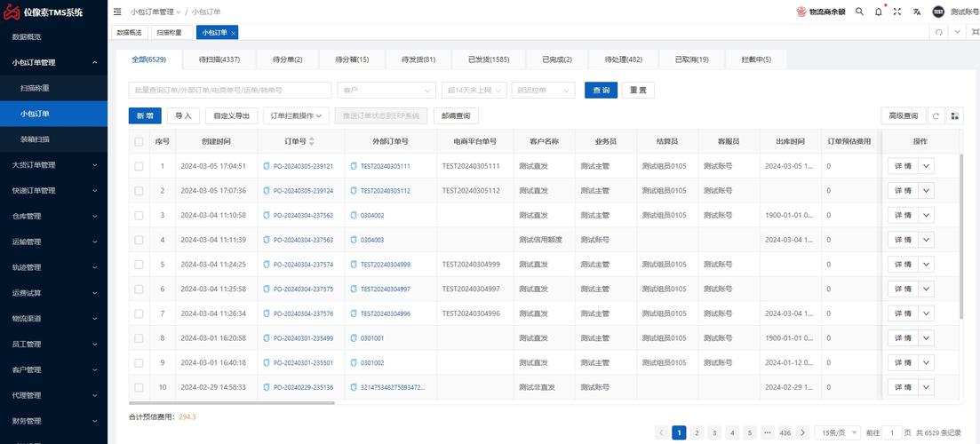The image size is (980, 444).
Task: Click the 新增 button
Action: click(x=145, y=115)
